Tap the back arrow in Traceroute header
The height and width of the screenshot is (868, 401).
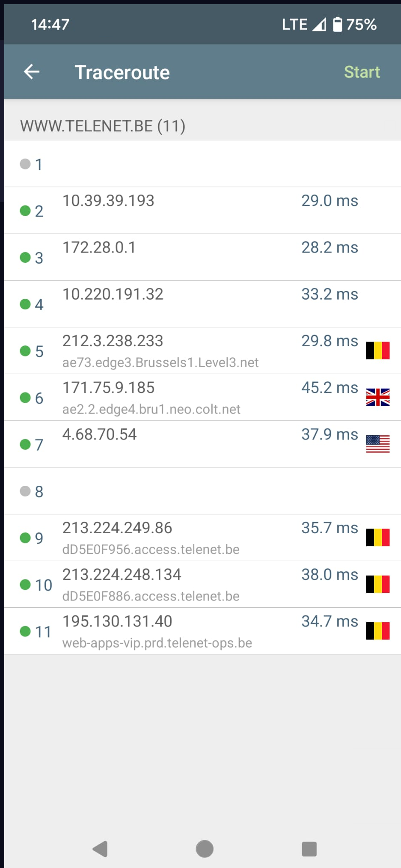(31, 72)
